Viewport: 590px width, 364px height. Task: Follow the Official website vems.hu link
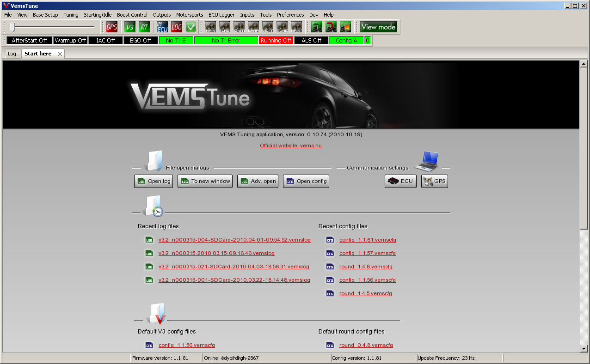pos(290,146)
